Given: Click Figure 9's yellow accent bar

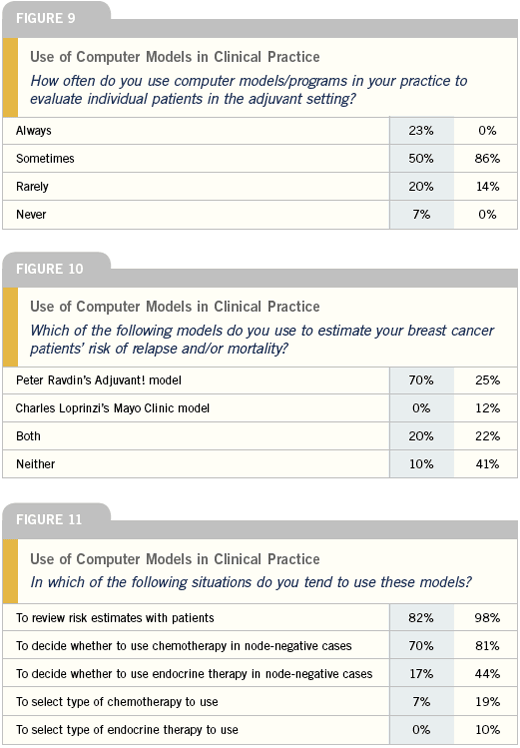Looking at the screenshot, I should pos(10,77).
